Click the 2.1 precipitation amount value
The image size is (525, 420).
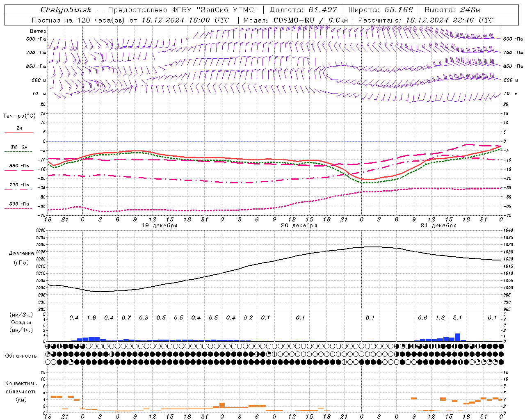pos(457,317)
